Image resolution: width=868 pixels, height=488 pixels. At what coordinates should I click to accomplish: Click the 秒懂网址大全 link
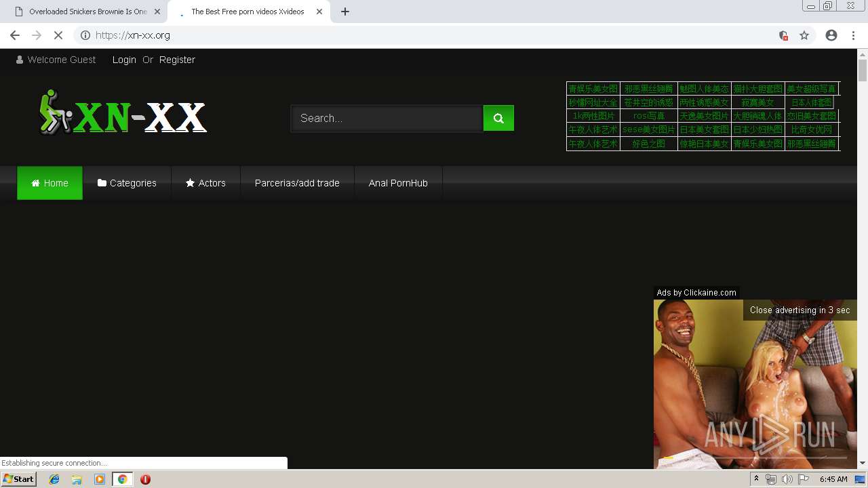(x=593, y=102)
